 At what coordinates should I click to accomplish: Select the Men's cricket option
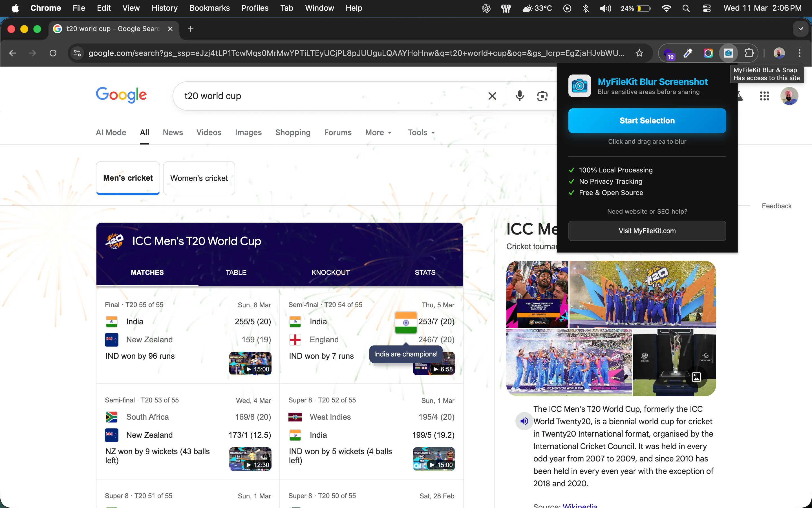click(x=128, y=178)
